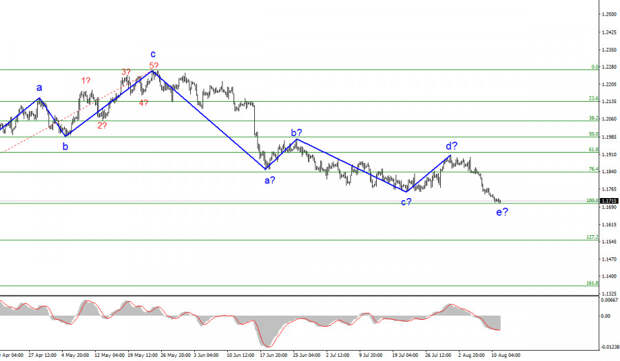Image resolution: width=620 pixels, height=361 pixels.
Task: Click the 1.2205 price axis value
Action: tap(609, 84)
